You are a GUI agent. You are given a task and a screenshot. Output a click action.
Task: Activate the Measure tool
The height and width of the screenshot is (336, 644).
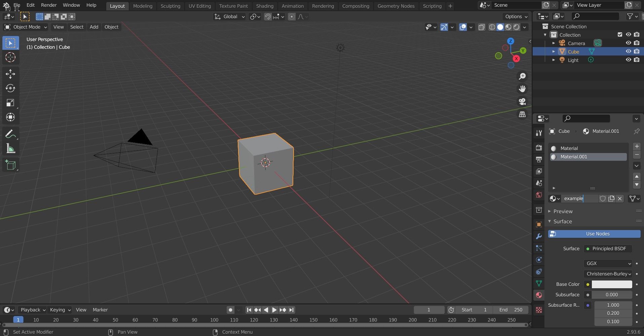(10, 149)
